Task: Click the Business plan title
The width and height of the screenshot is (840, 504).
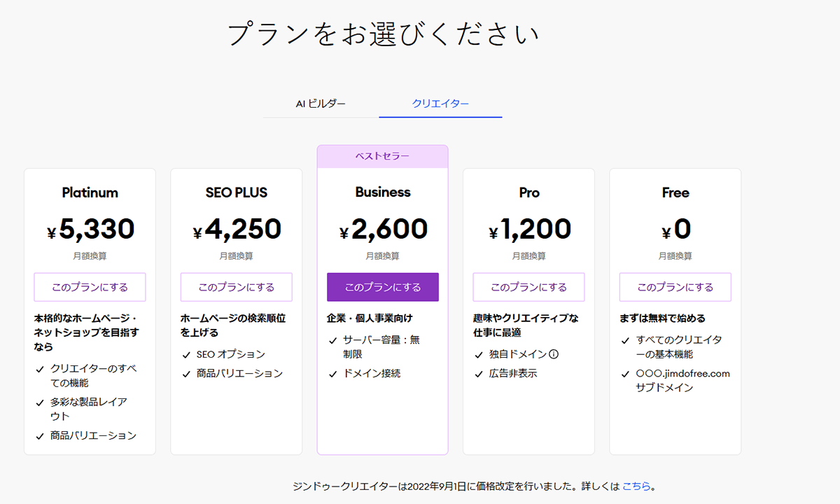Action: pyautogui.click(x=383, y=192)
